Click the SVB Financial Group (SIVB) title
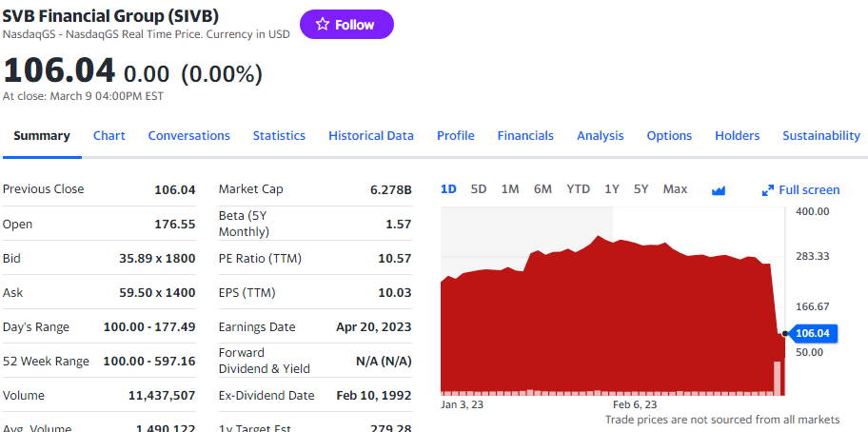This screenshot has height=432, width=868. [x=110, y=15]
